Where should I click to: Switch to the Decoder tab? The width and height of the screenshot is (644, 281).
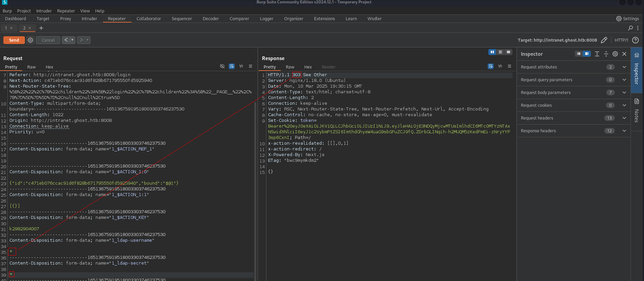point(211,19)
